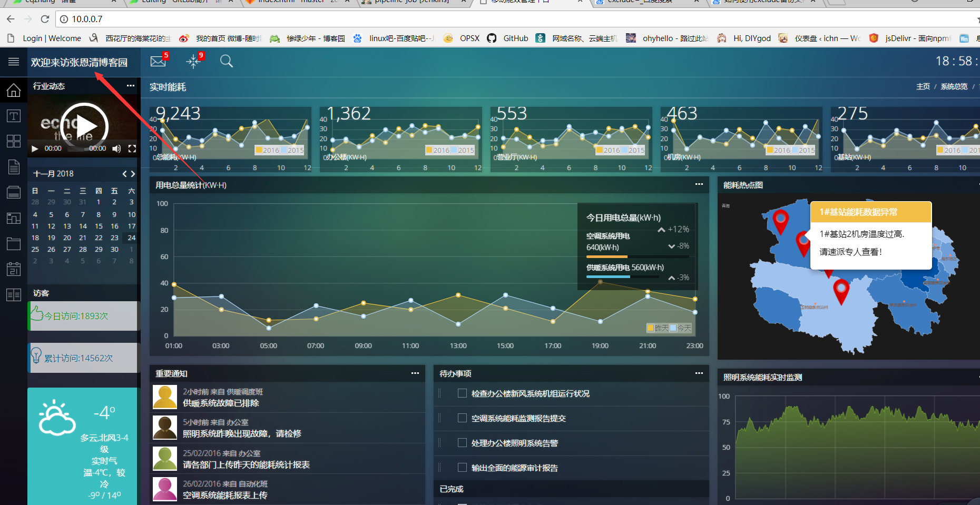Open 行业动态 panel options menu
980x505 pixels.
pyautogui.click(x=130, y=86)
